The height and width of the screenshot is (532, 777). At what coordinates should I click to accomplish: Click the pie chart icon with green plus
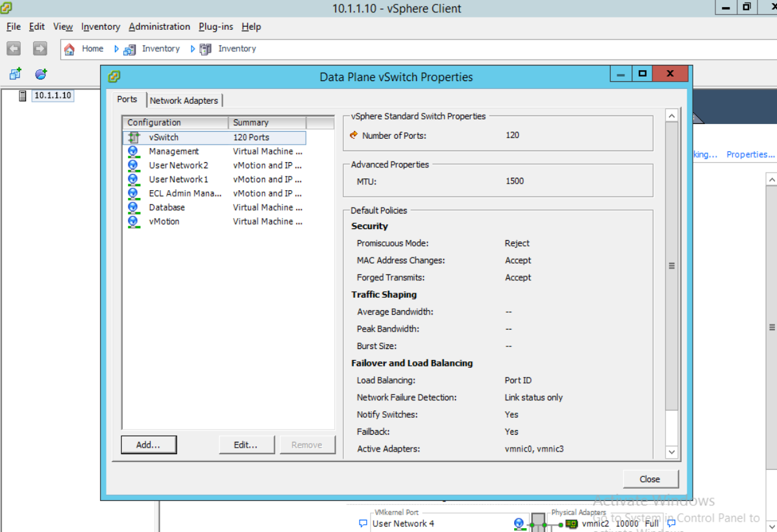(x=40, y=73)
